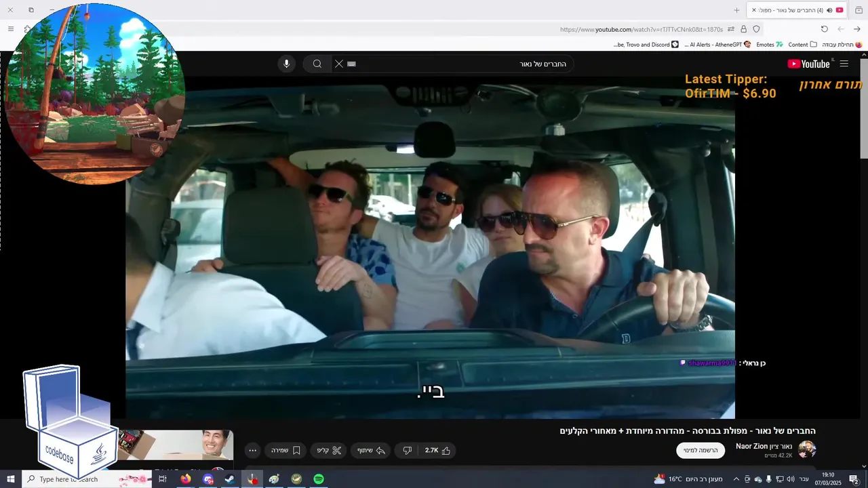Open the Content bookmarks folder
The height and width of the screenshot is (488, 868).
click(802, 45)
